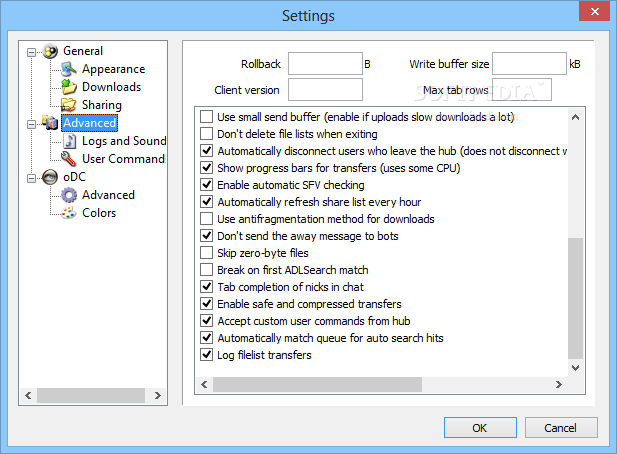This screenshot has width=617, height=454.
Task: Click the Colors palette icon
Action: (69, 213)
